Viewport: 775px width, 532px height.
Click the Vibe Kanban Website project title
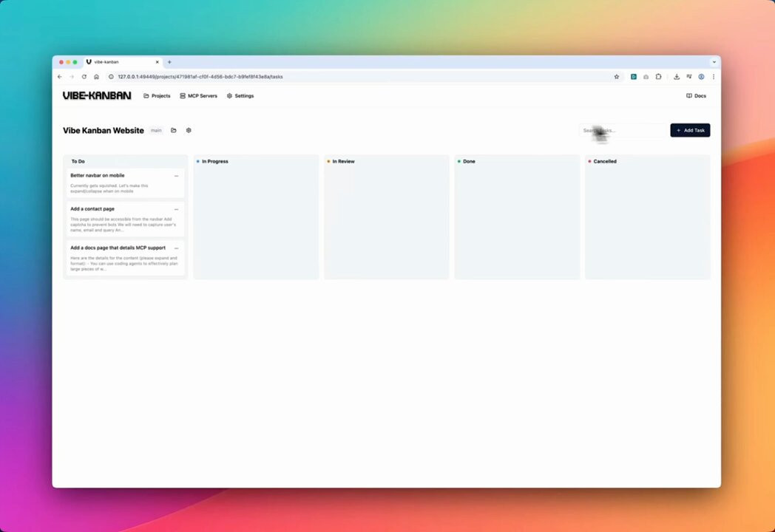pyautogui.click(x=104, y=130)
